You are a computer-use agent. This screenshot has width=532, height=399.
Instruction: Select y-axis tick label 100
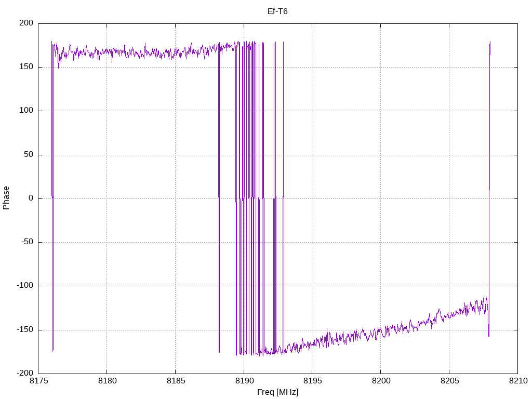coord(26,111)
